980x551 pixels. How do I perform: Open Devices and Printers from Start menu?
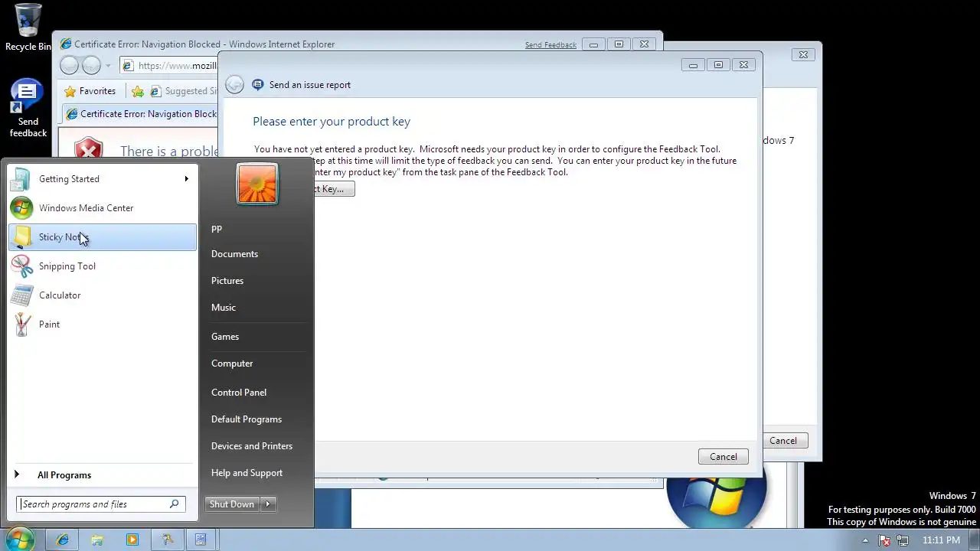[252, 446]
